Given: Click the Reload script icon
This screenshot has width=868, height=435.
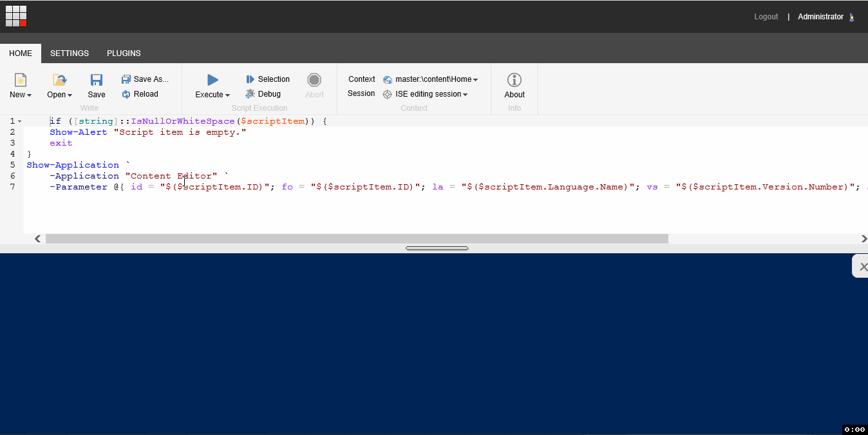Looking at the screenshot, I should (126, 94).
